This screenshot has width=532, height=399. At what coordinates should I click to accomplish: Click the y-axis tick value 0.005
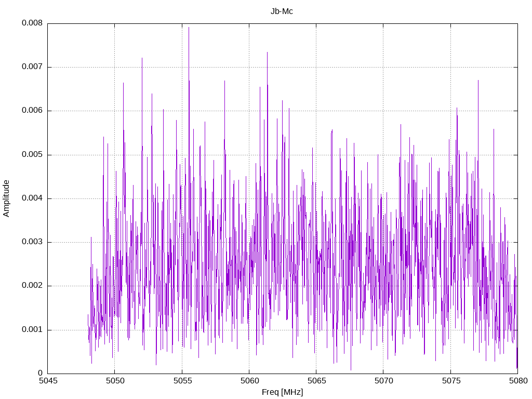32,154
